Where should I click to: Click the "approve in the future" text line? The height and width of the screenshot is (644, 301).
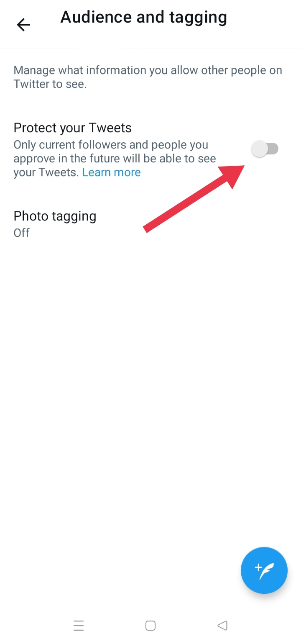[x=115, y=159]
